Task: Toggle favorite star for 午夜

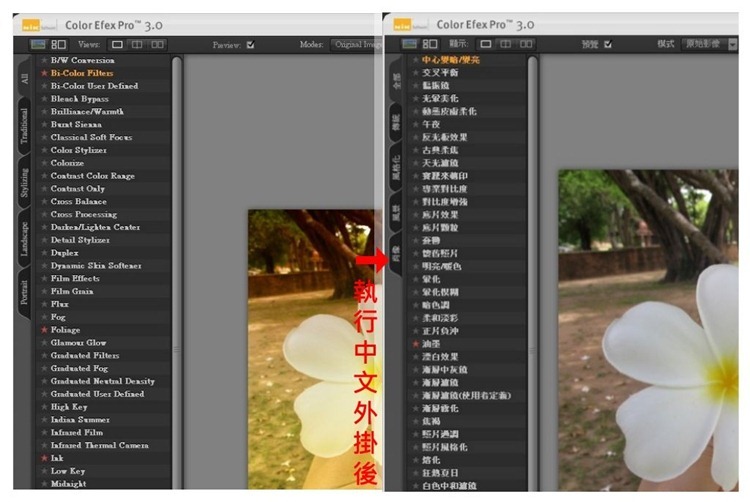Action: (x=416, y=124)
